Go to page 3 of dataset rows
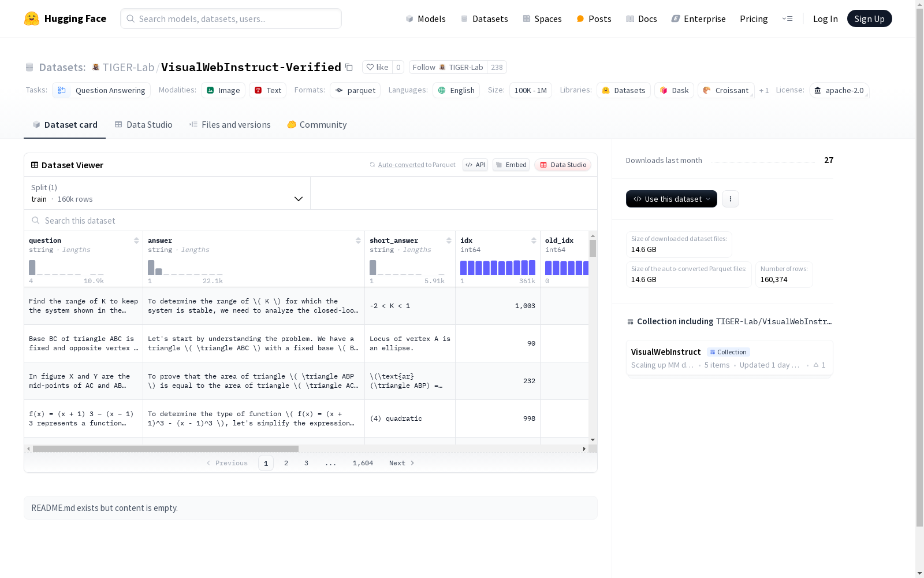Viewport: 924px width, 578px height. point(306,463)
